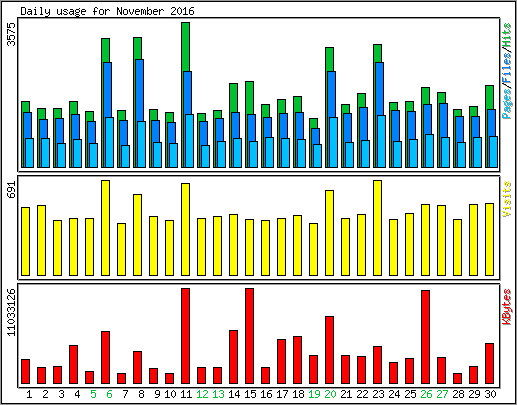Click the red KBytes bar for day 15

[250, 336]
